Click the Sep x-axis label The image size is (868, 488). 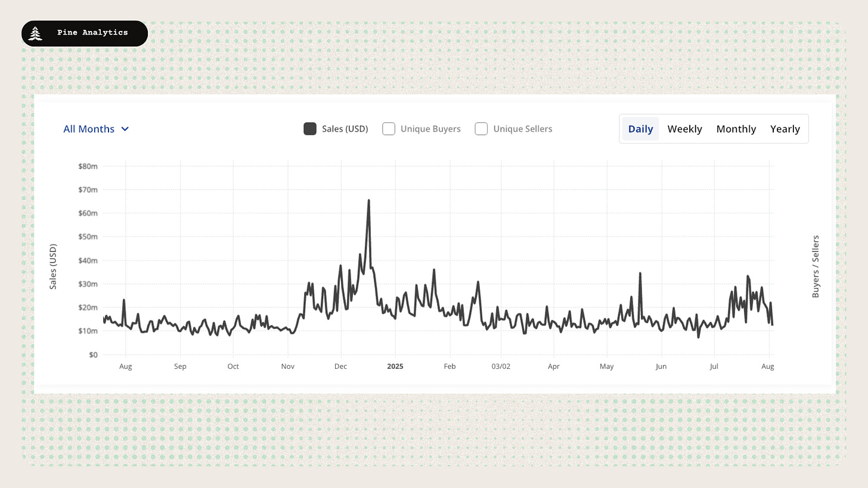[180, 366]
